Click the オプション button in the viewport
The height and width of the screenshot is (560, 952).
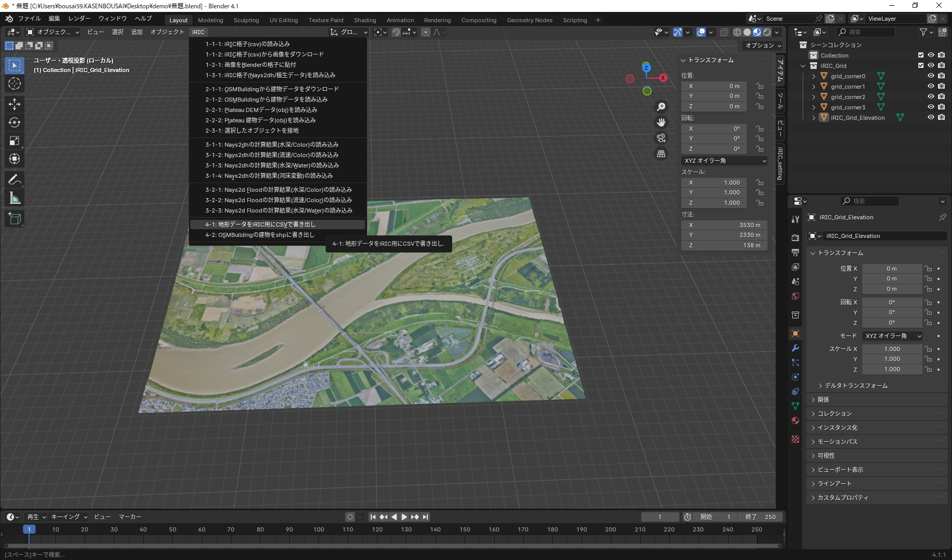pos(763,46)
